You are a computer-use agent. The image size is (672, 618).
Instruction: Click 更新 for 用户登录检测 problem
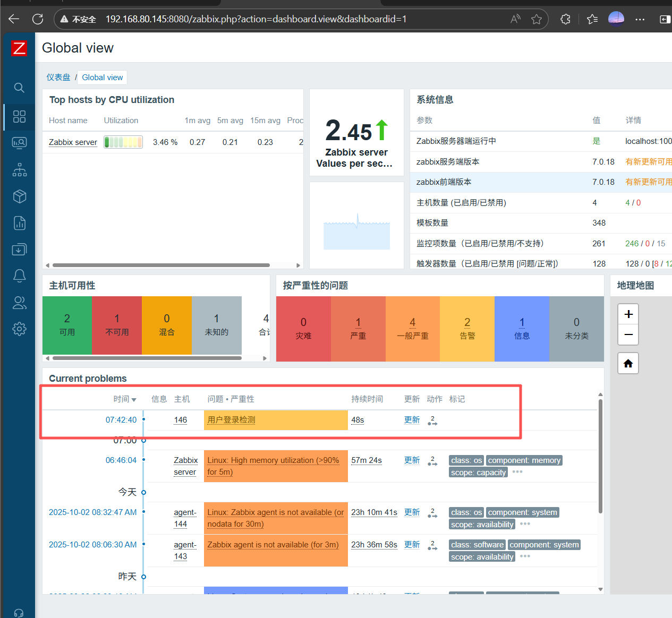[x=412, y=420]
